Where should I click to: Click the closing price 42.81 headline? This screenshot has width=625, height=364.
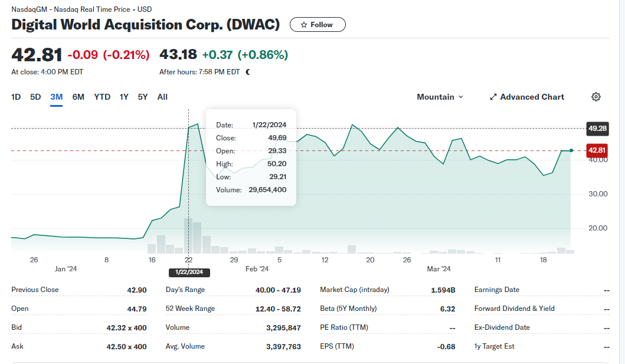coord(37,55)
